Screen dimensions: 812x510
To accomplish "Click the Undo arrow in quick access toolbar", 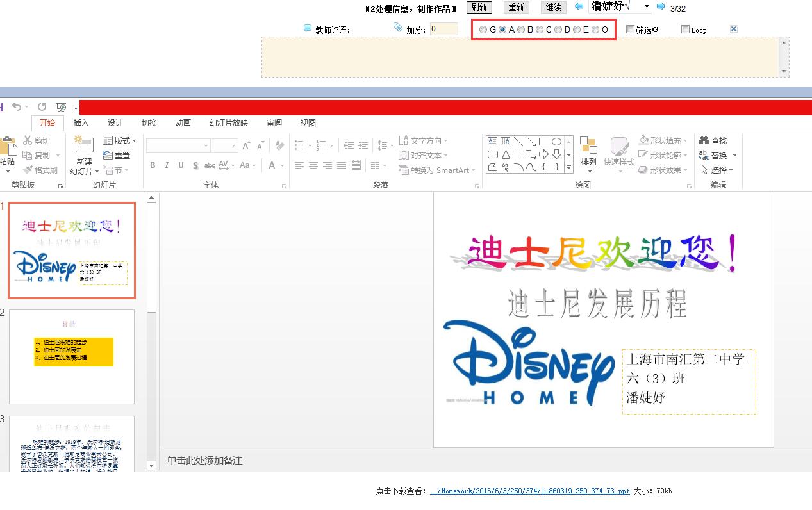I will point(17,107).
